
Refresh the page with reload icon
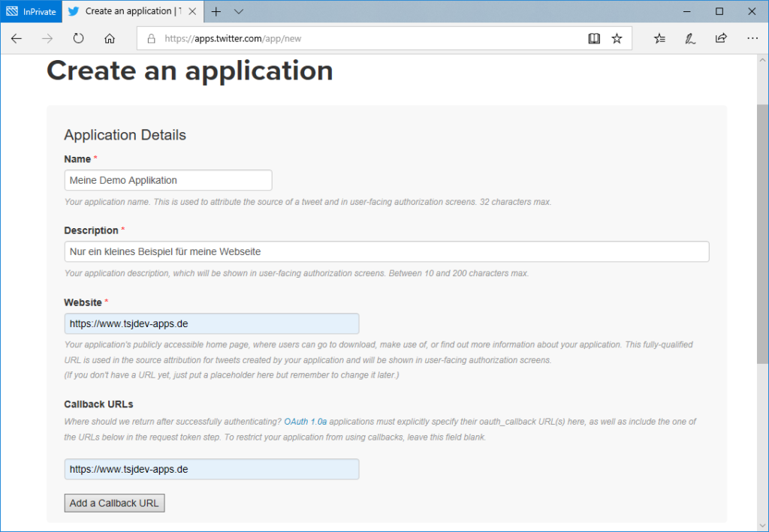[x=79, y=38]
